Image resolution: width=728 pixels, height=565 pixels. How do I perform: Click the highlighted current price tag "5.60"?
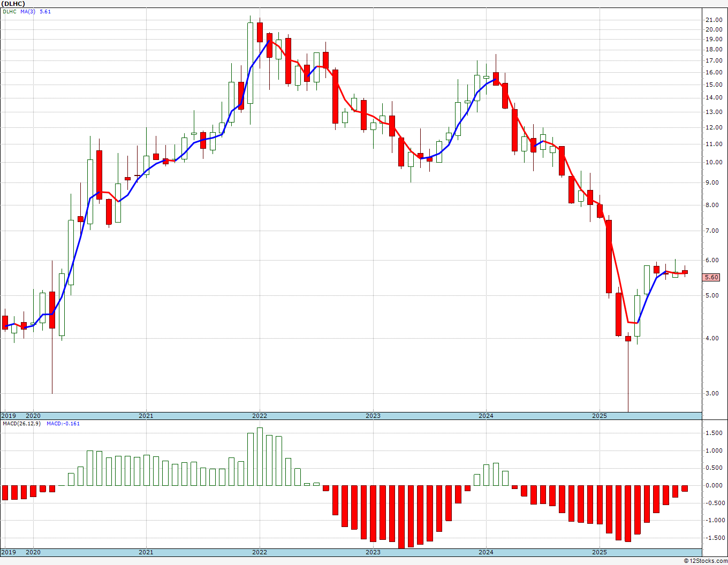coord(711,277)
